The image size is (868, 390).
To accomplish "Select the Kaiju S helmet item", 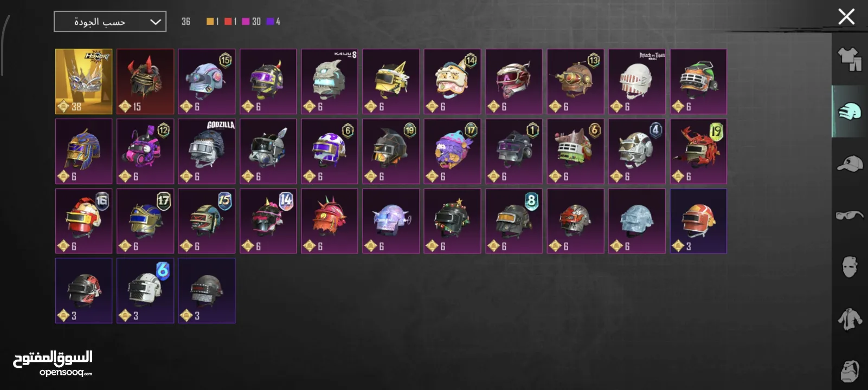I will click(x=330, y=82).
